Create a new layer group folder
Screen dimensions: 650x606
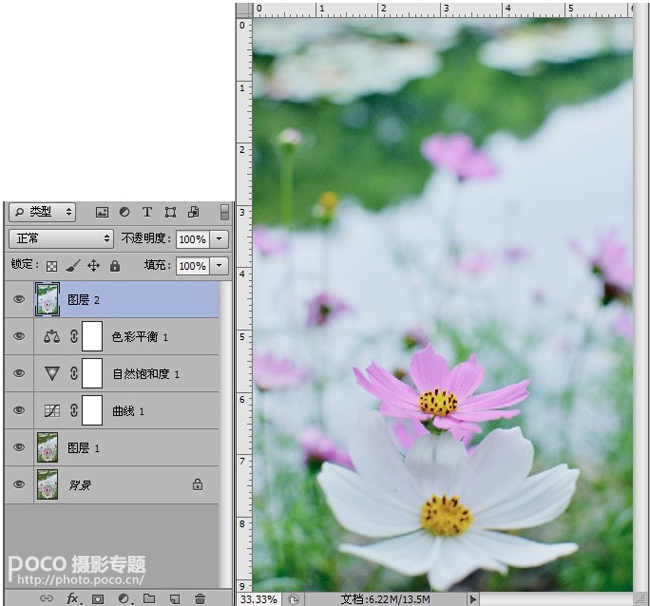click(149, 598)
